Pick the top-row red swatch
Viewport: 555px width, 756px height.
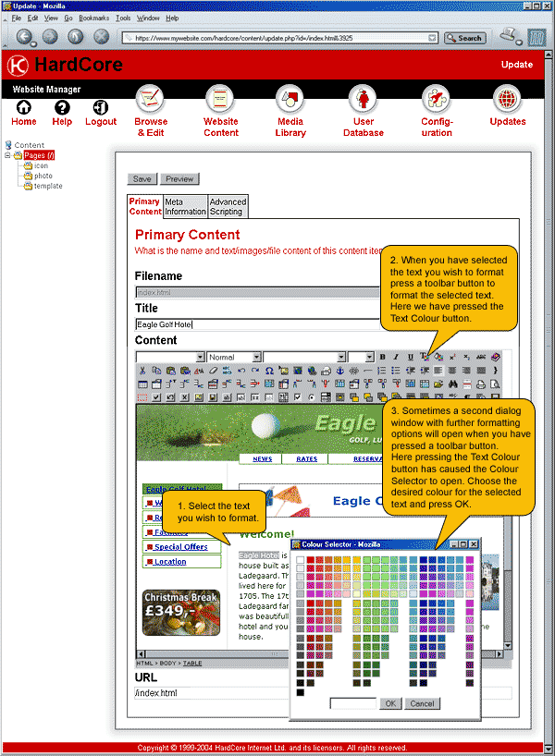pyautogui.click(x=310, y=560)
